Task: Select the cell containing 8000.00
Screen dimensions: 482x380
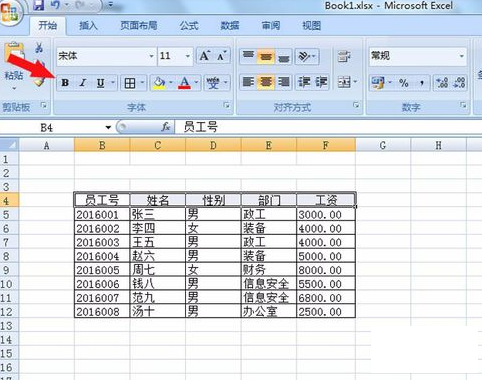Action: pyautogui.click(x=326, y=270)
